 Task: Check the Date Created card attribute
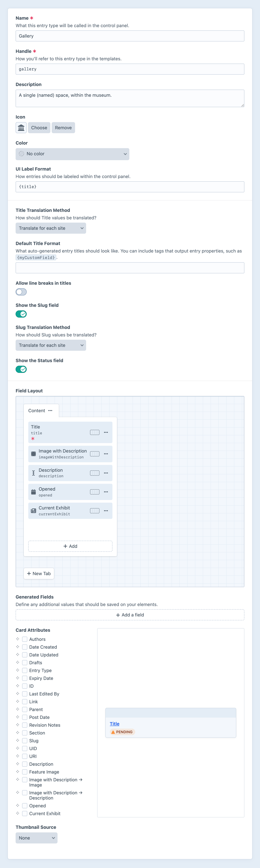25,647
